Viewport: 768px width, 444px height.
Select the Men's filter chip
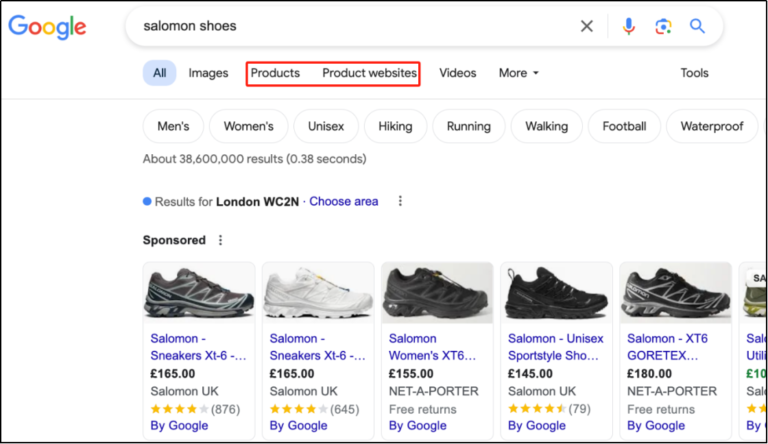click(x=173, y=126)
